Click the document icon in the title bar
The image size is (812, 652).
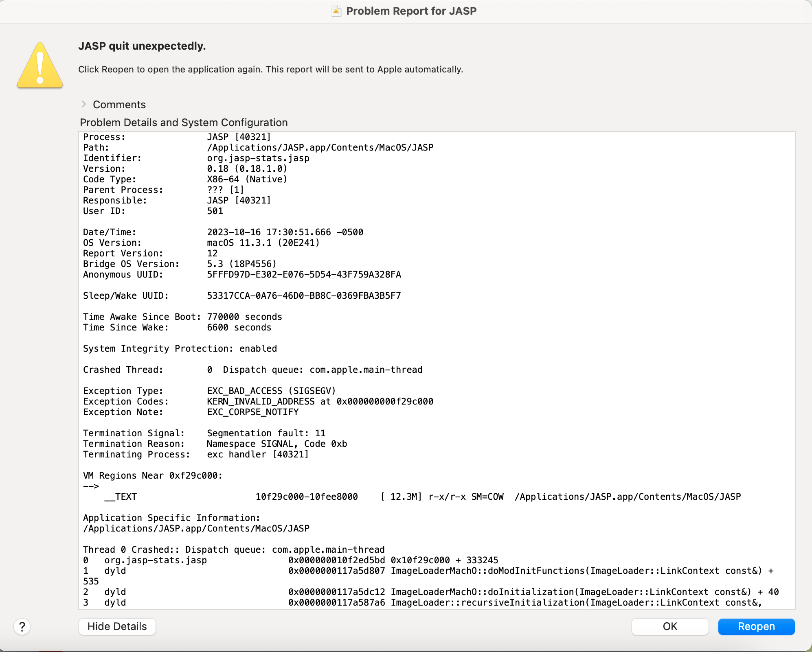point(335,11)
